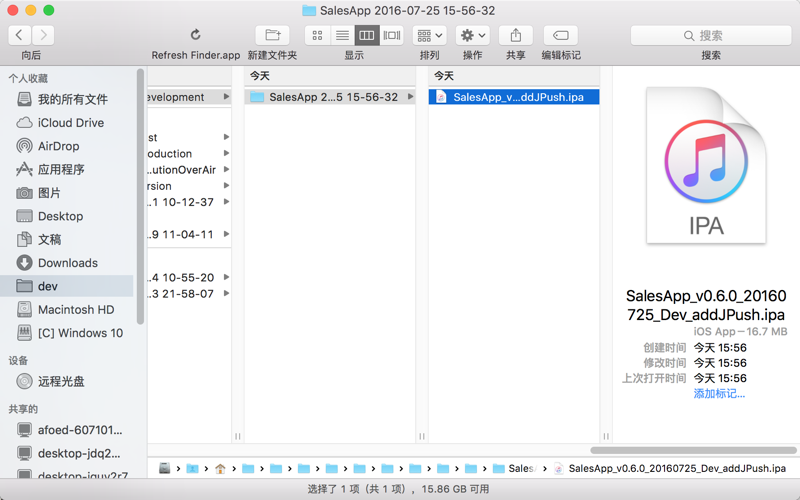Switch to column view

coord(367,35)
